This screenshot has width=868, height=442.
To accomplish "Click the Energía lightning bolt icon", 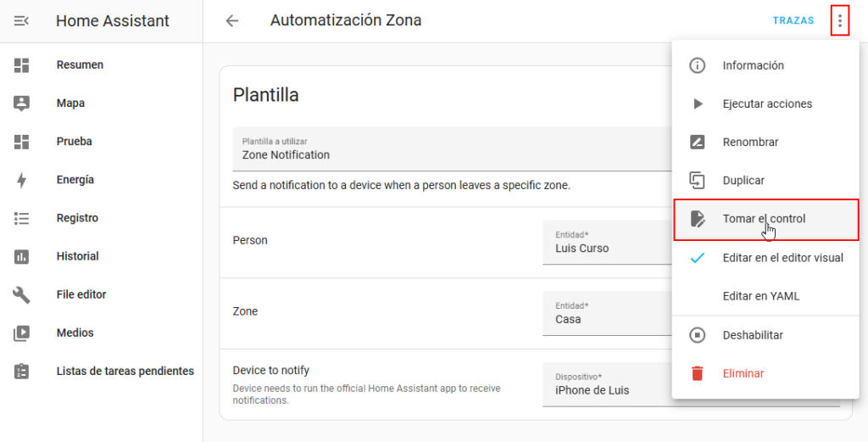I will (22, 180).
